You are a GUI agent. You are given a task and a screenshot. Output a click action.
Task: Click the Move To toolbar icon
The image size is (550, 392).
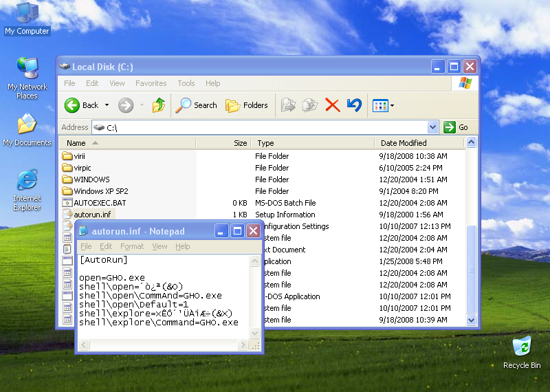tap(288, 105)
